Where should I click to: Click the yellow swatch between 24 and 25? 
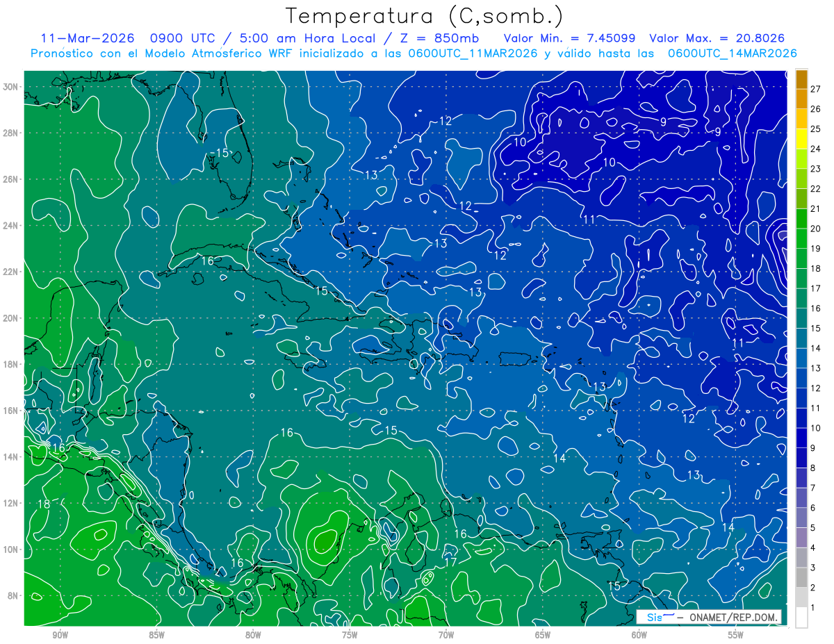pyautogui.click(x=801, y=138)
